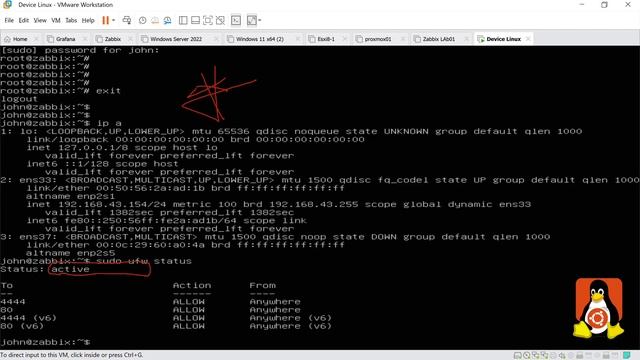Expand the stretch guest dropdown arrow

tap(260, 20)
